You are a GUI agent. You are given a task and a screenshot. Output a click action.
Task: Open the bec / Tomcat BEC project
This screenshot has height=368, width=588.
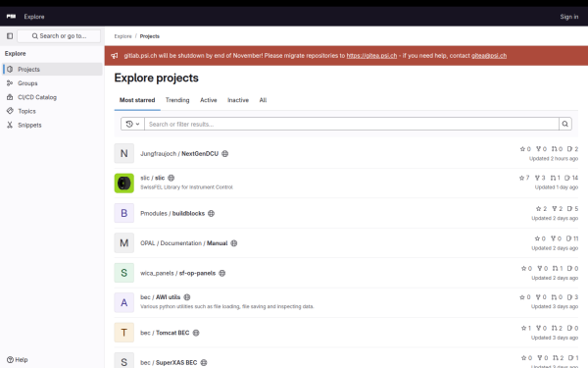pos(165,333)
